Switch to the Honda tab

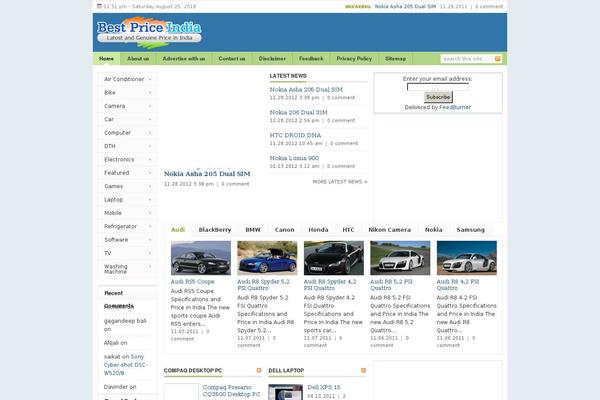(x=318, y=230)
